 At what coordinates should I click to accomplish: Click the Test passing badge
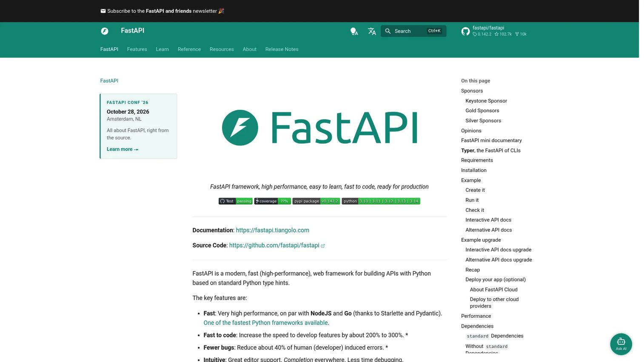236,201
